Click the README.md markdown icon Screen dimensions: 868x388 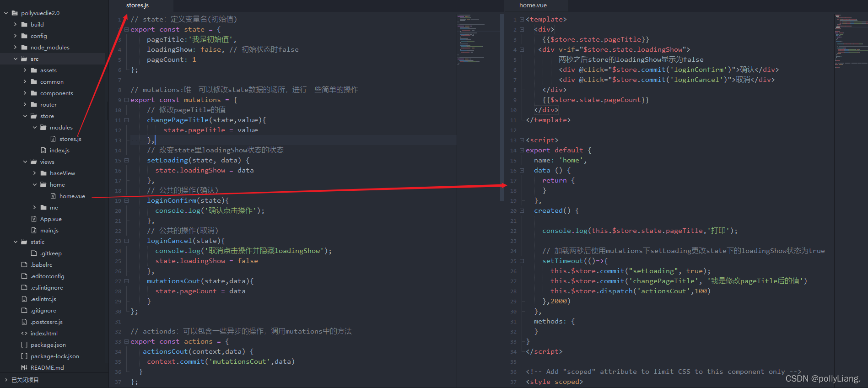pos(24,368)
